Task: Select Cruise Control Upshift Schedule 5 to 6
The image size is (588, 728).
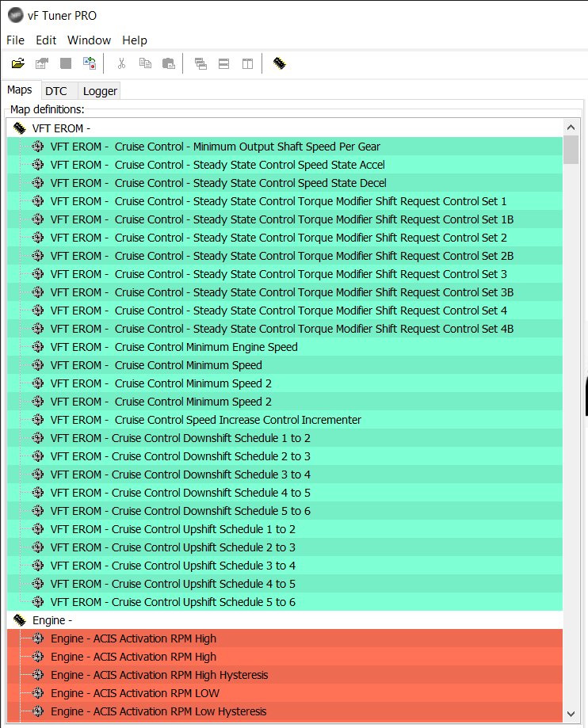Action: pos(284,602)
